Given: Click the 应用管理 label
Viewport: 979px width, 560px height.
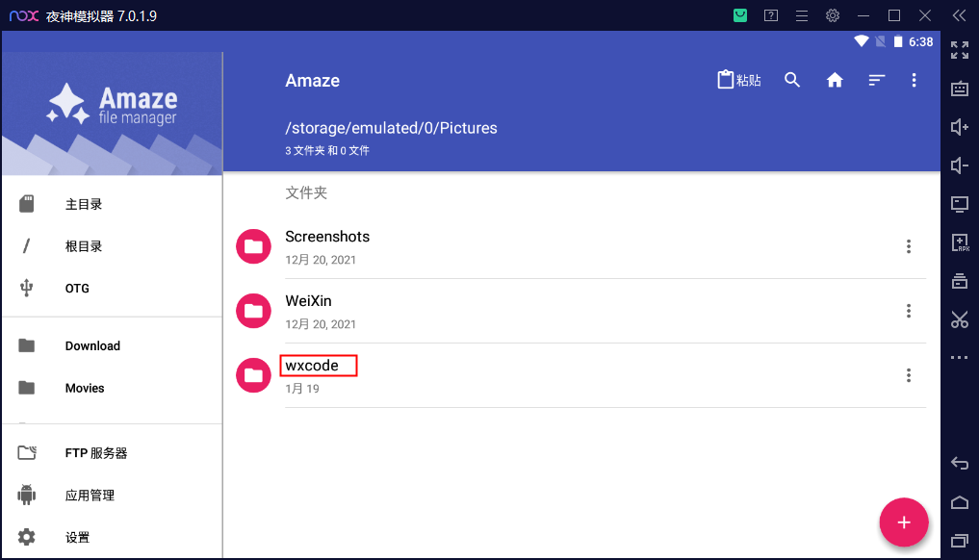Looking at the screenshot, I should click(90, 496).
